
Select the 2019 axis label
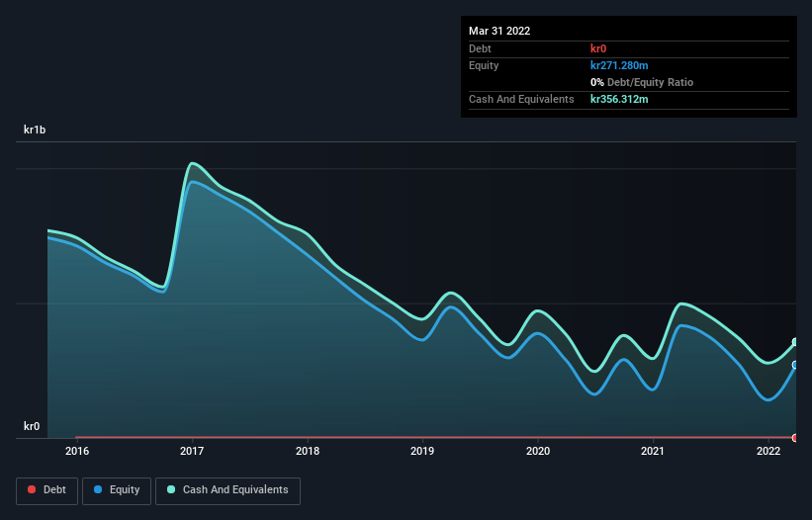point(422,451)
